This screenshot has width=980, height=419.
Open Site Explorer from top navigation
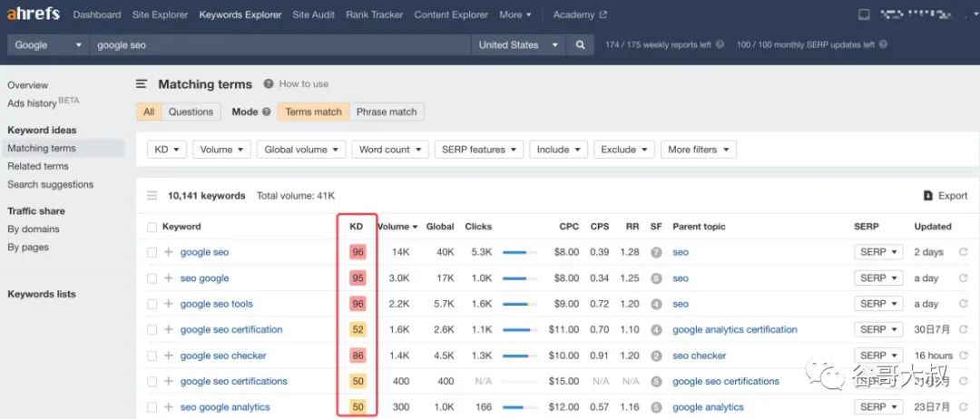(x=160, y=15)
